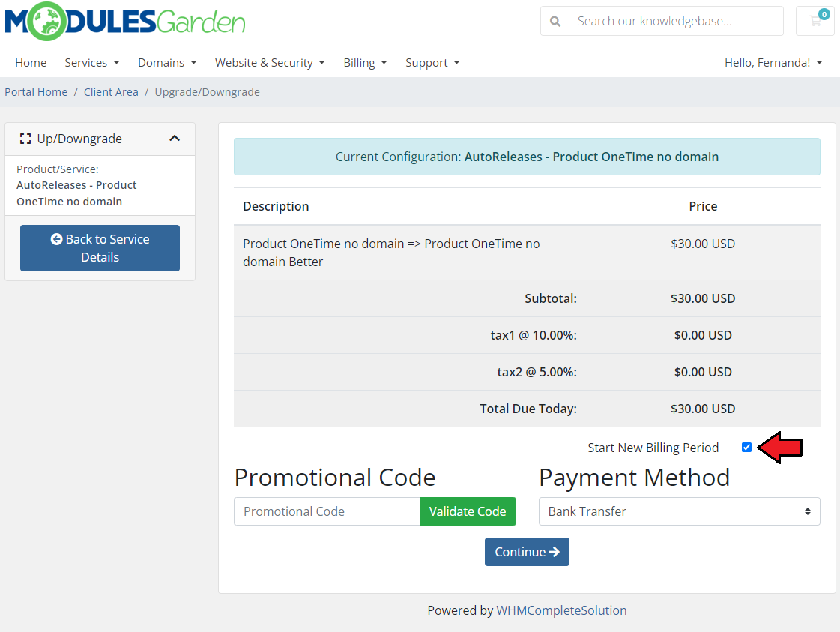840x632 pixels.
Task: Toggle Start New Billing Period checkbox
Action: [747, 447]
